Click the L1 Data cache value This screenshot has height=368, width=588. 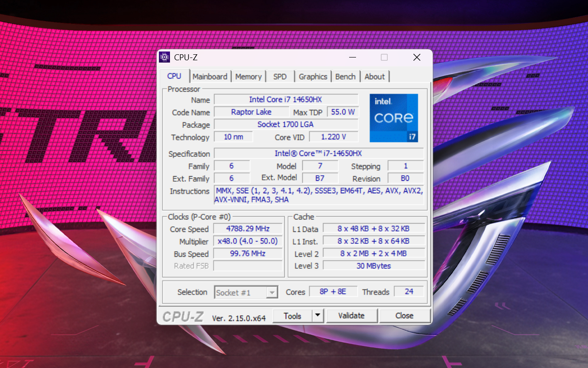tap(374, 229)
